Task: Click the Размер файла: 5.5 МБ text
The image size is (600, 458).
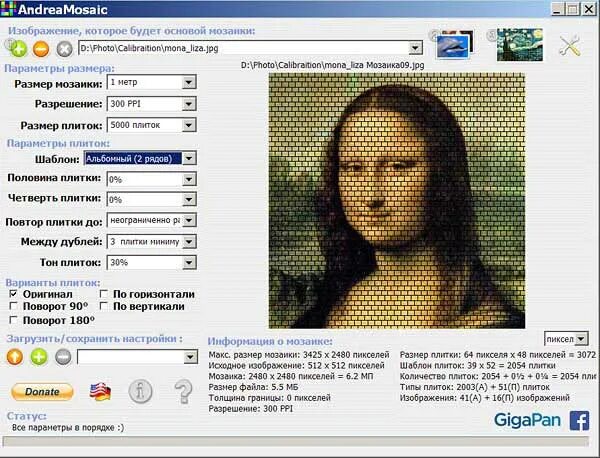Action: click(253, 387)
